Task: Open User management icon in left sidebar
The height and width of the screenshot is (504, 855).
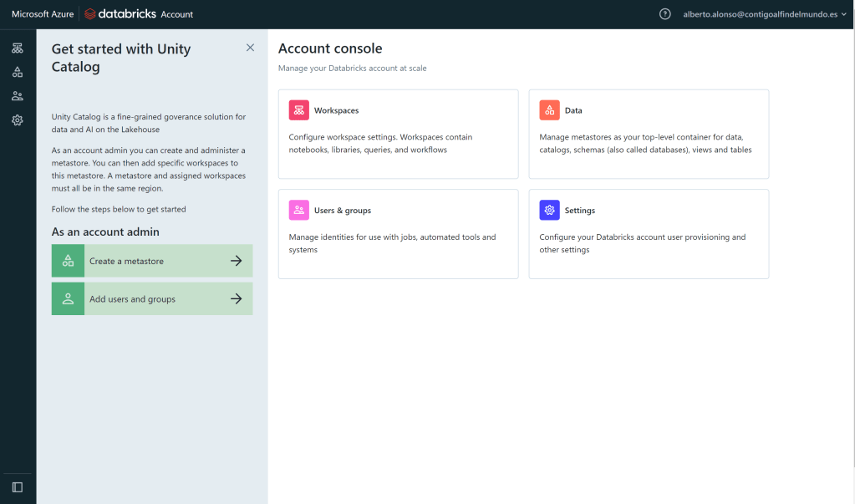Action: [x=18, y=96]
